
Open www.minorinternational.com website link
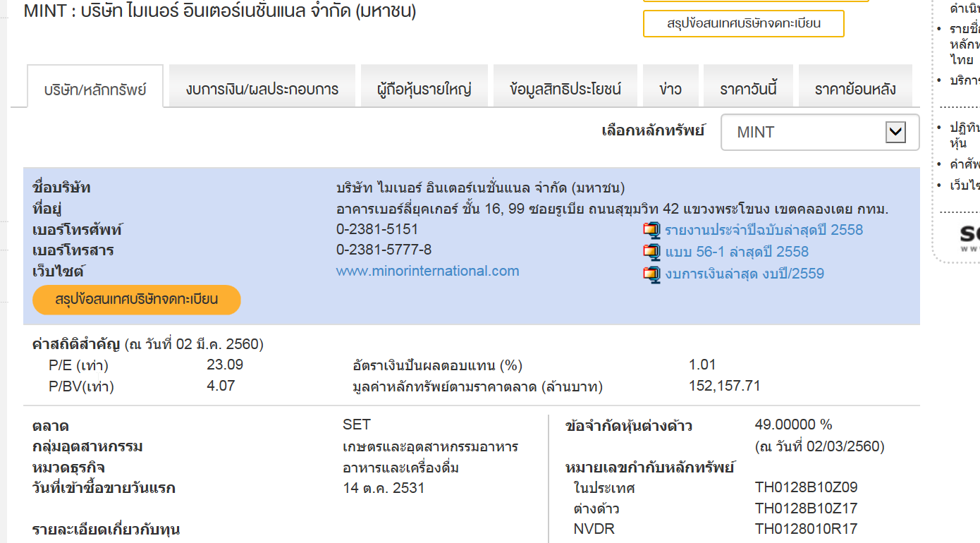pyautogui.click(x=427, y=271)
